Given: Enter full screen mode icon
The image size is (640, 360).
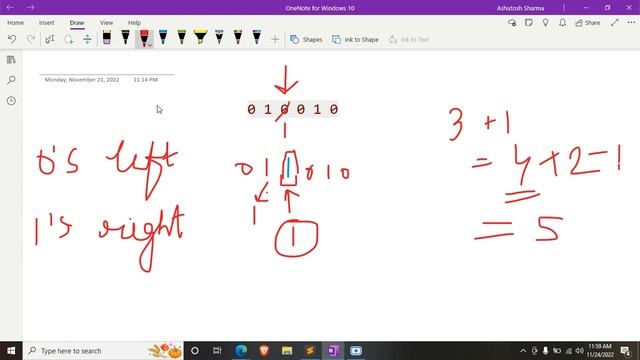Looking at the screenshot, I should (x=615, y=23).
